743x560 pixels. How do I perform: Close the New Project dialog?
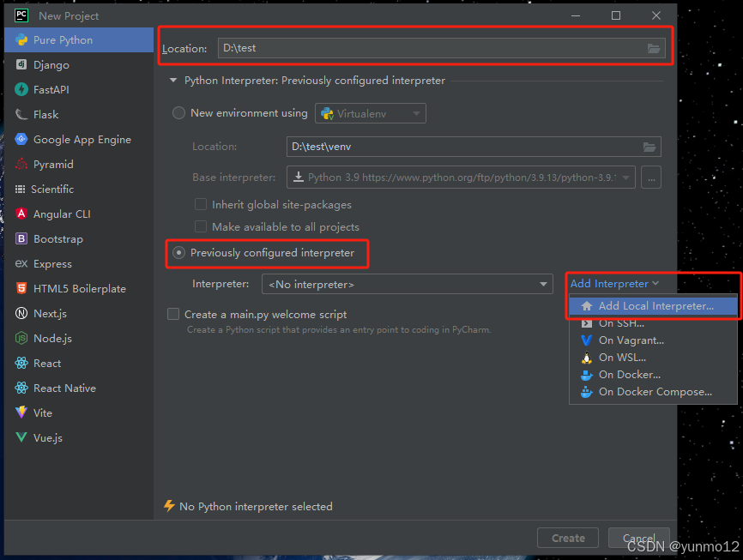tap(656, 15)
